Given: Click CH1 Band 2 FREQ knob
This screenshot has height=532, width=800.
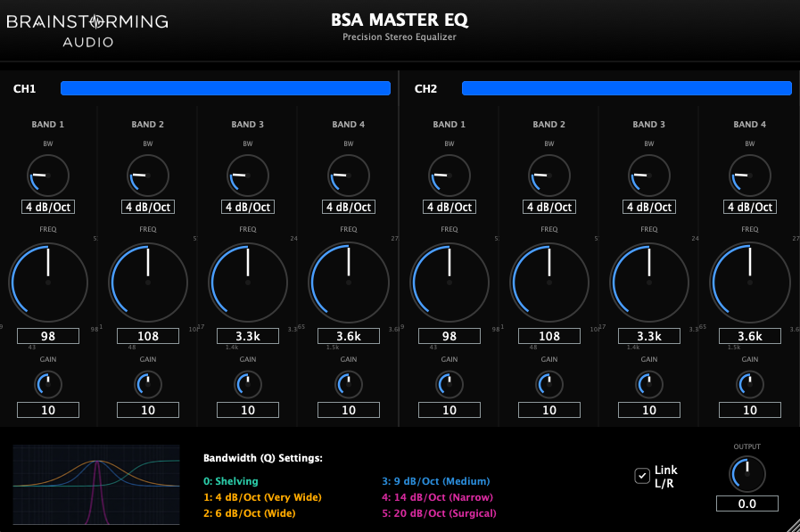Looking at the screenshot, I should [148, 282].
